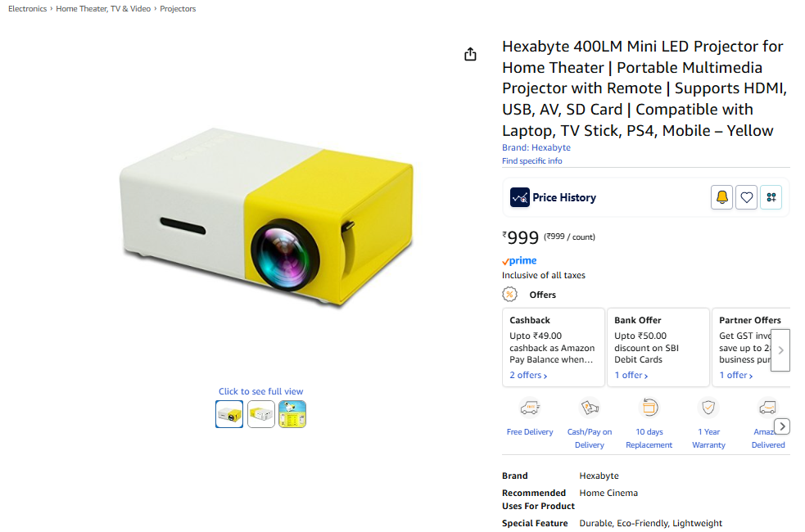805x532 pixels.
Task: Click the Price History label
Action: point(564,197)
